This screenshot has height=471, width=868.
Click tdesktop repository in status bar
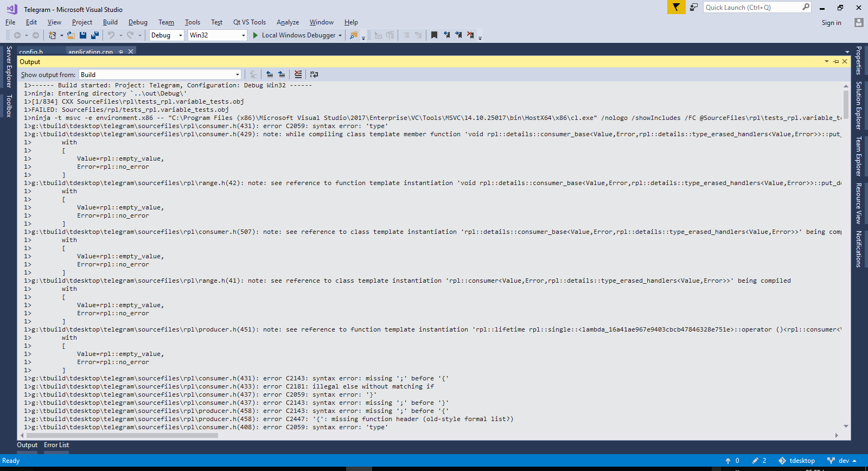[x=797, y=461]
